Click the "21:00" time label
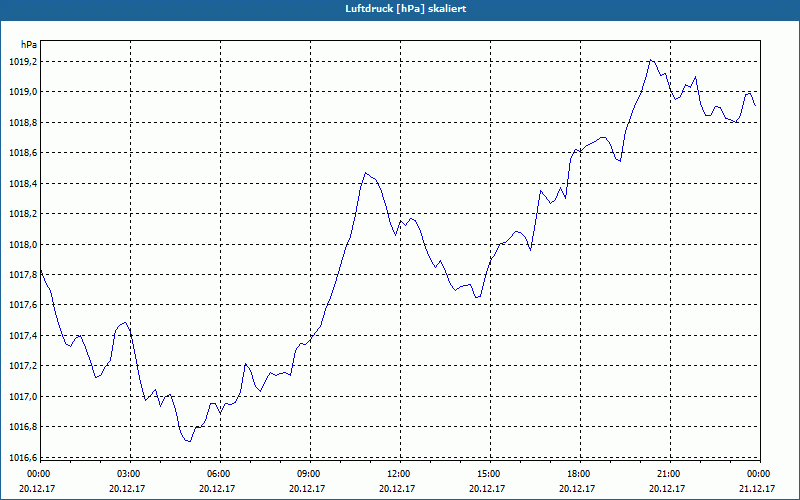The width and height of the screenshot is (800, 500). tap(669, 474)
